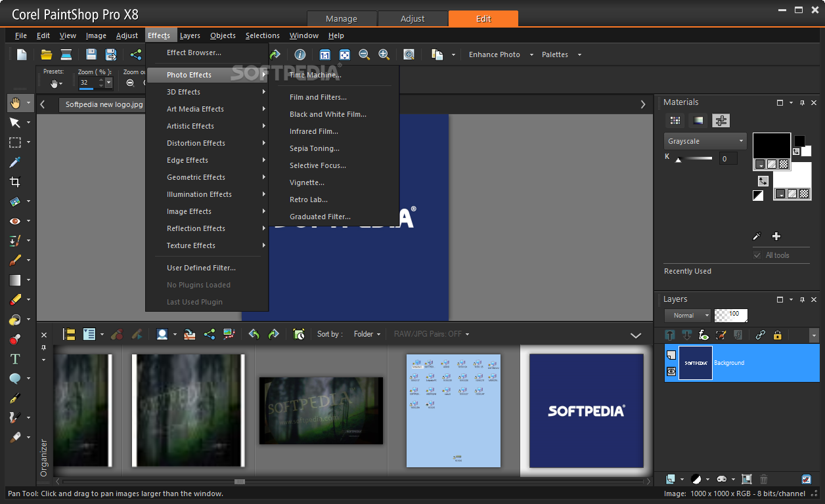Select the Pan tool in the toolbox
The width and height of the screenshot is (825, 504).
(x=15, y=103)
